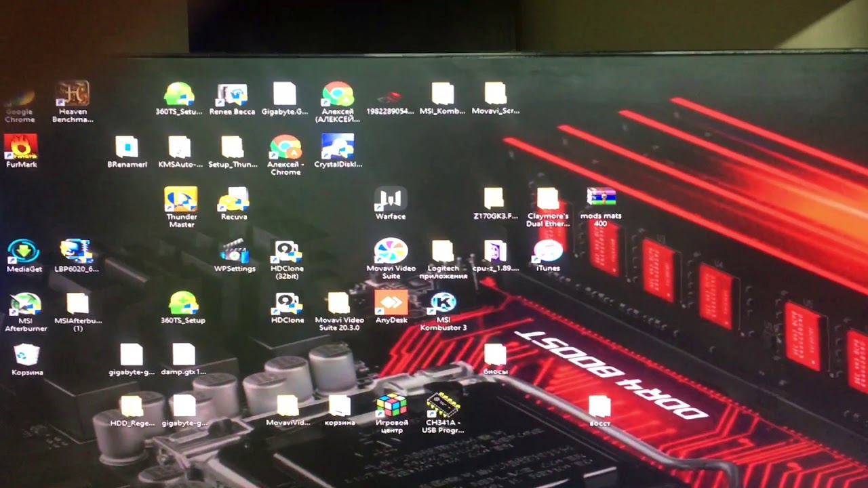Select the lowercase корзина file icon
The height and width of the screenshot is (488, 868).
tap(340, 411)
